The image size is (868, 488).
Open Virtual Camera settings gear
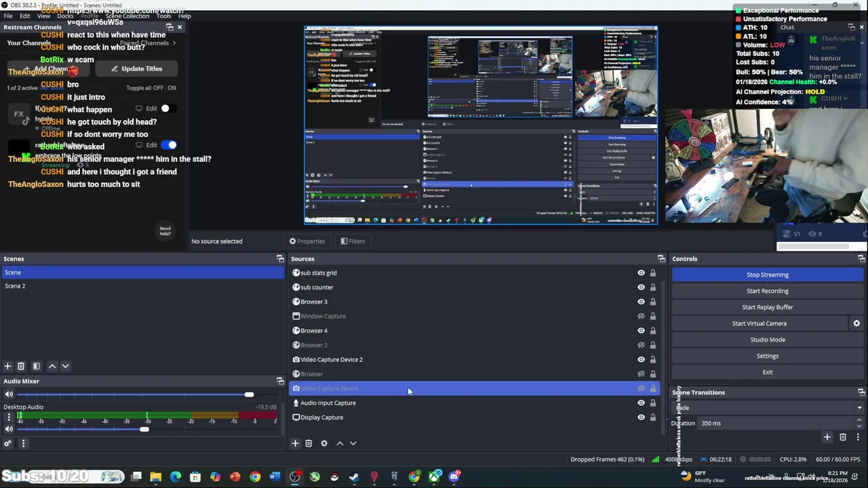point(856,323)
